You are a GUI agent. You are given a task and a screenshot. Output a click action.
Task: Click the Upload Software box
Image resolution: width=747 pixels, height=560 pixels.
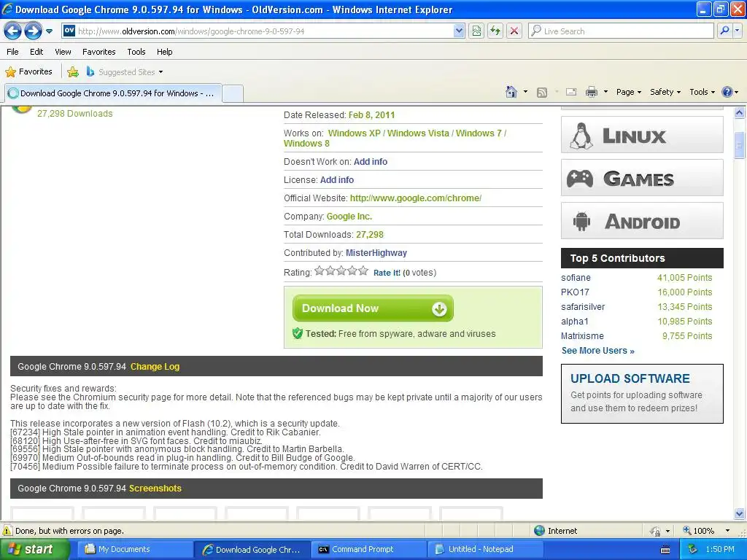click(x=642, y=394)
